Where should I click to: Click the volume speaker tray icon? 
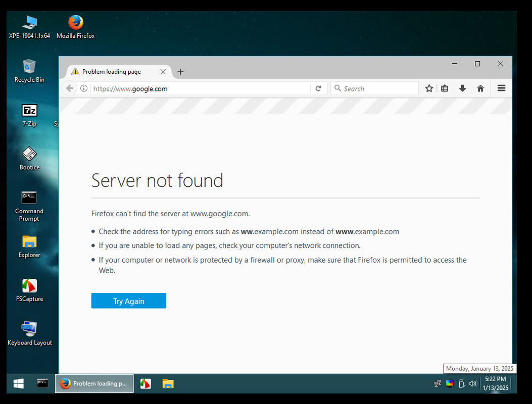click(473, 384)
